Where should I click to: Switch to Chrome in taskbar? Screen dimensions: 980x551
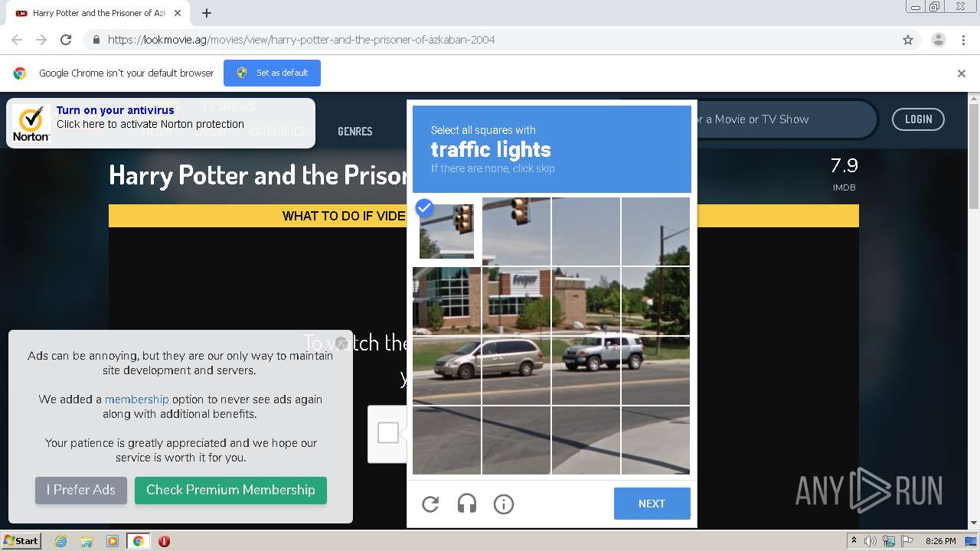click(x=138, y=541)
